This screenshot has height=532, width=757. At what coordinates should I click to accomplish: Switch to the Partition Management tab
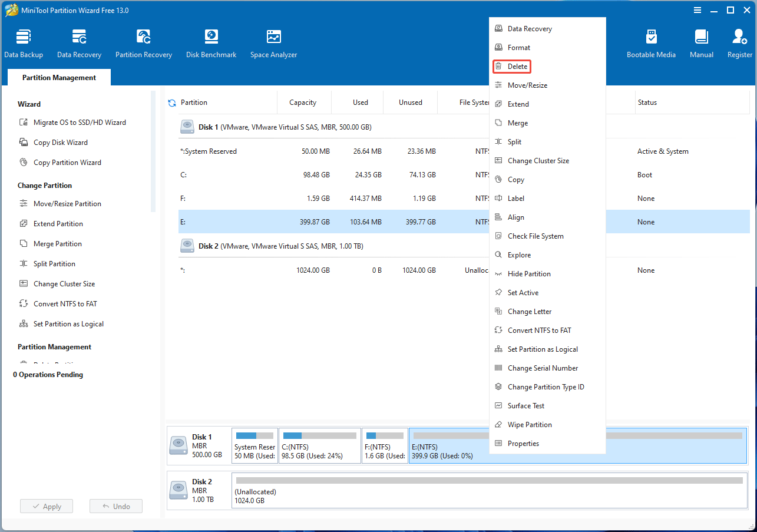pyautogui.click(x=59, y=78)
